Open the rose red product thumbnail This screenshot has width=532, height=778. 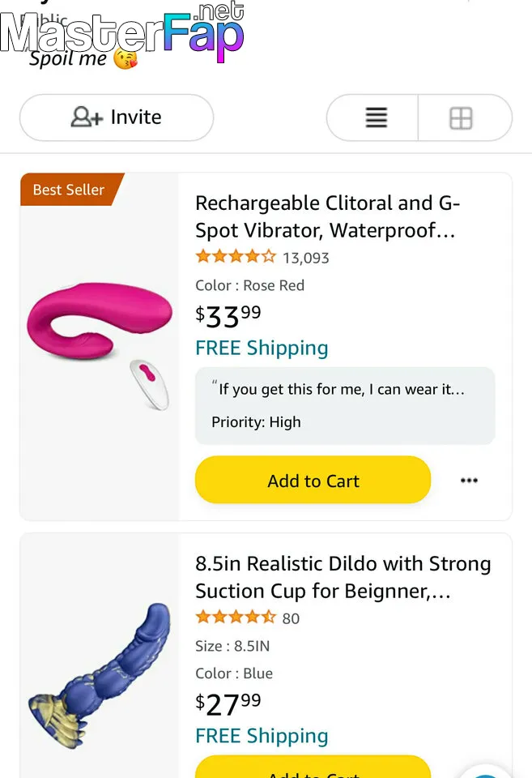(100, 341)
